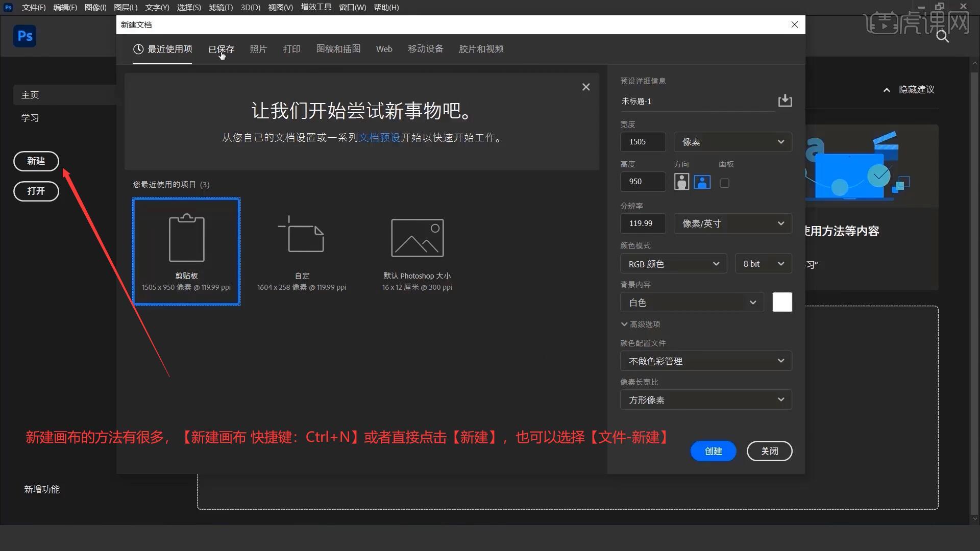
Task: Click the width input field showing 1505
Action: point(643,141)
